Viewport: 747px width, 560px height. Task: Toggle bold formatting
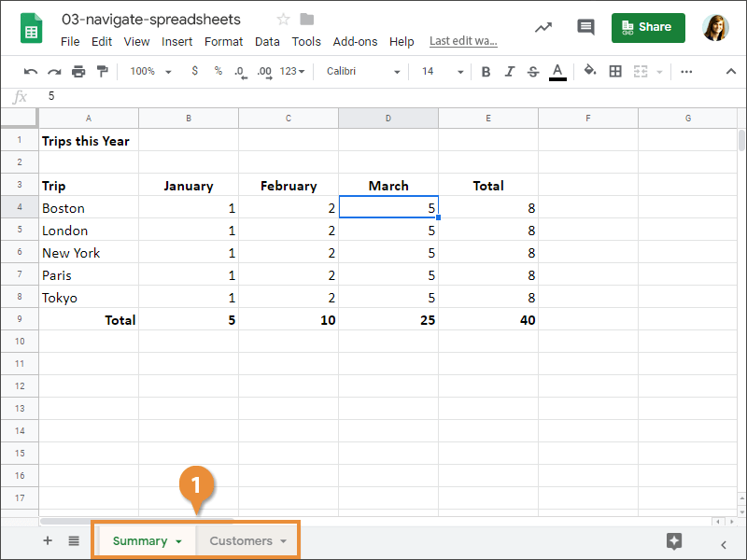(x=486, y=71)
